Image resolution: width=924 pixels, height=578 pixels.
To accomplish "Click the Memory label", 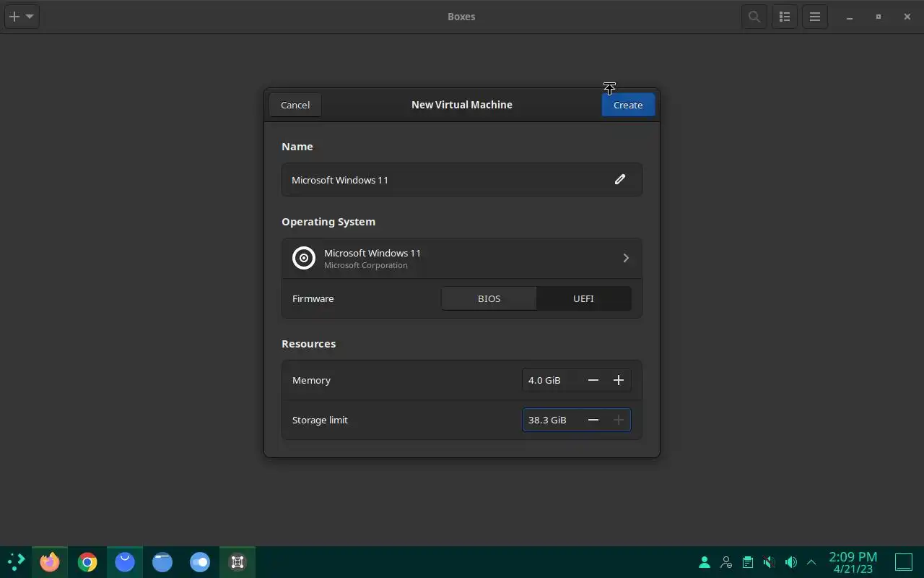I will [x=311, y=380].
